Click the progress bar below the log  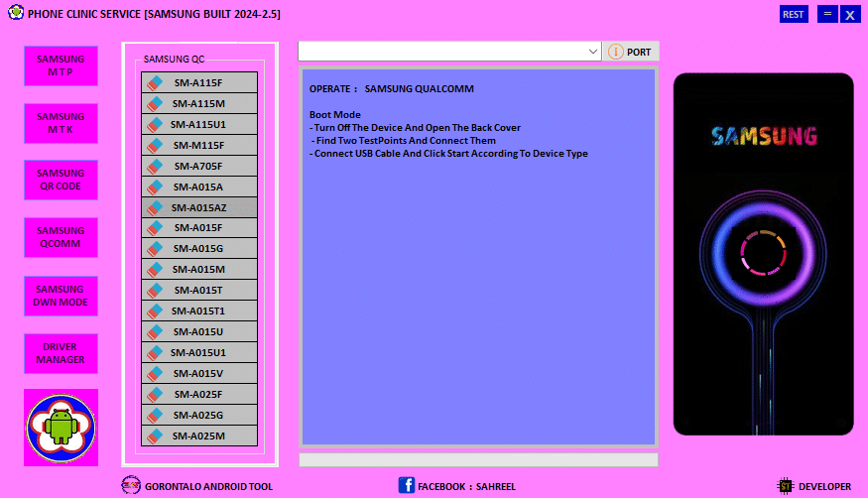coord(477,459)
